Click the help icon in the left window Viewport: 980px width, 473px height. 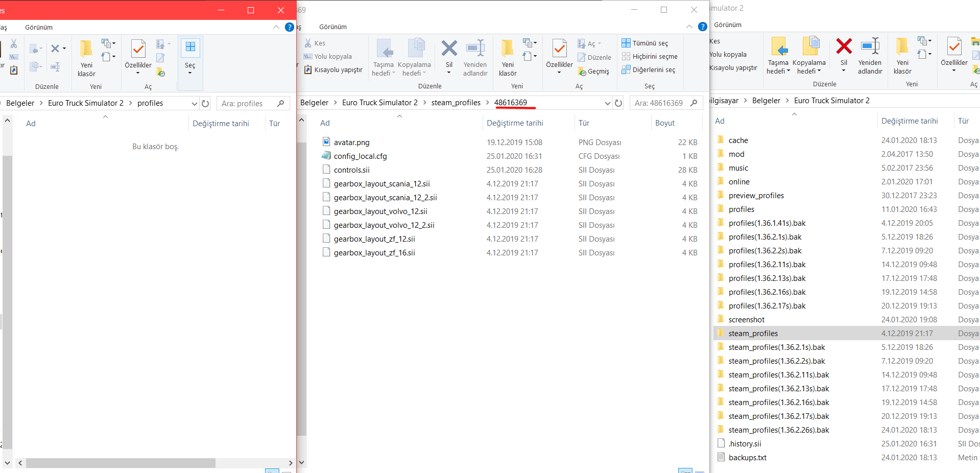tap(290, 27)
